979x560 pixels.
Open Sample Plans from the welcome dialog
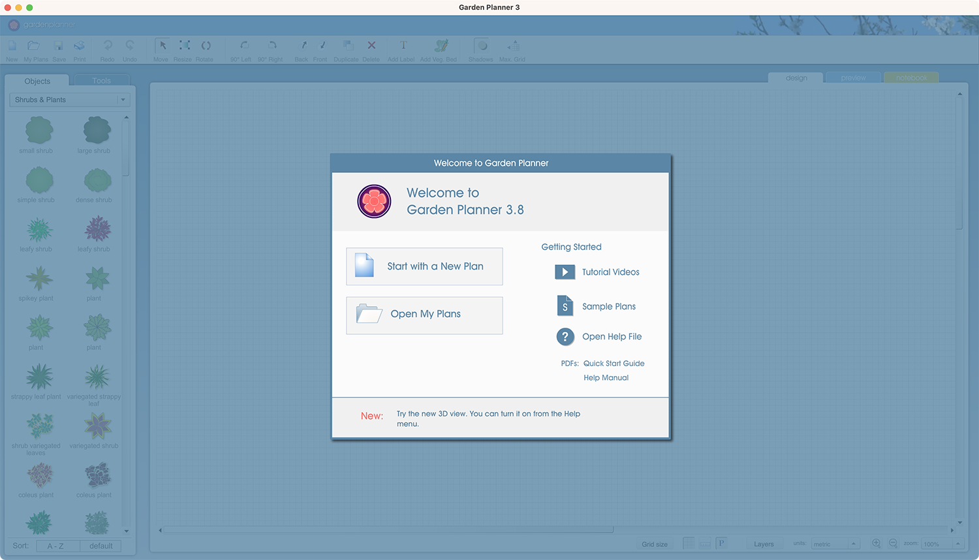click(608, 307)
